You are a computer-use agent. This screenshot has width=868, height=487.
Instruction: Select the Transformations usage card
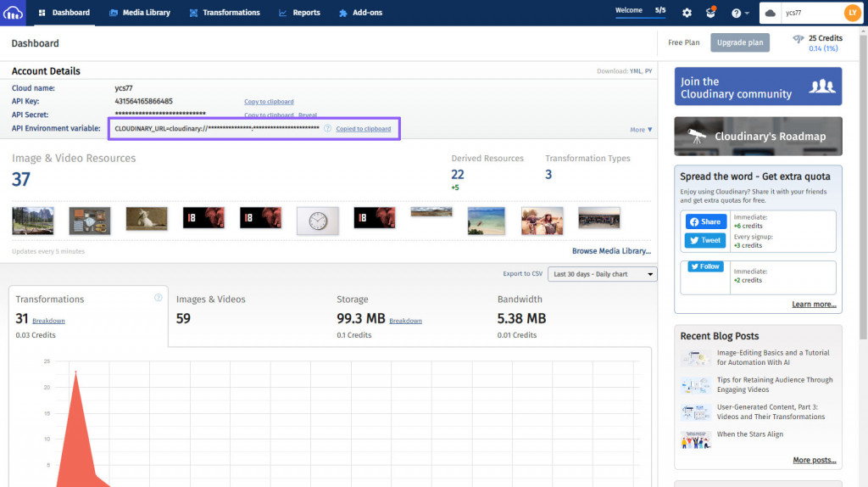coord(88,316)
